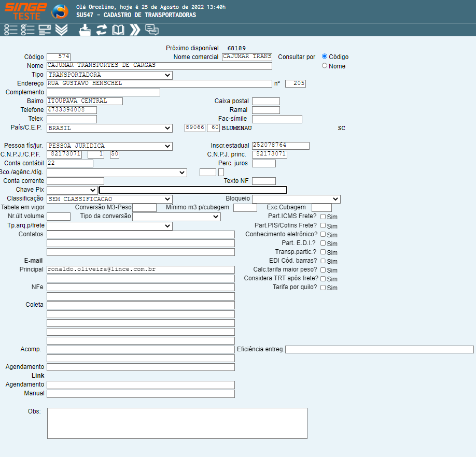476x457 pixels.
Task: Click the Ramal input field
Action: pyautogui.click(x=266, y=110)
